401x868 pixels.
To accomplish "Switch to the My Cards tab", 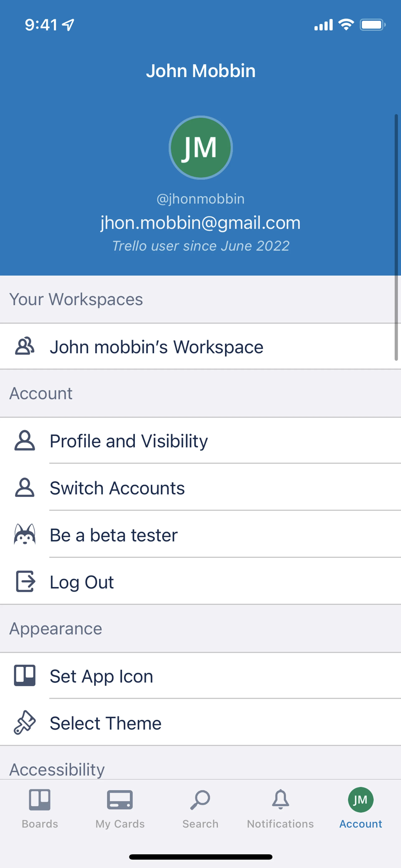I will pos(120,809).
